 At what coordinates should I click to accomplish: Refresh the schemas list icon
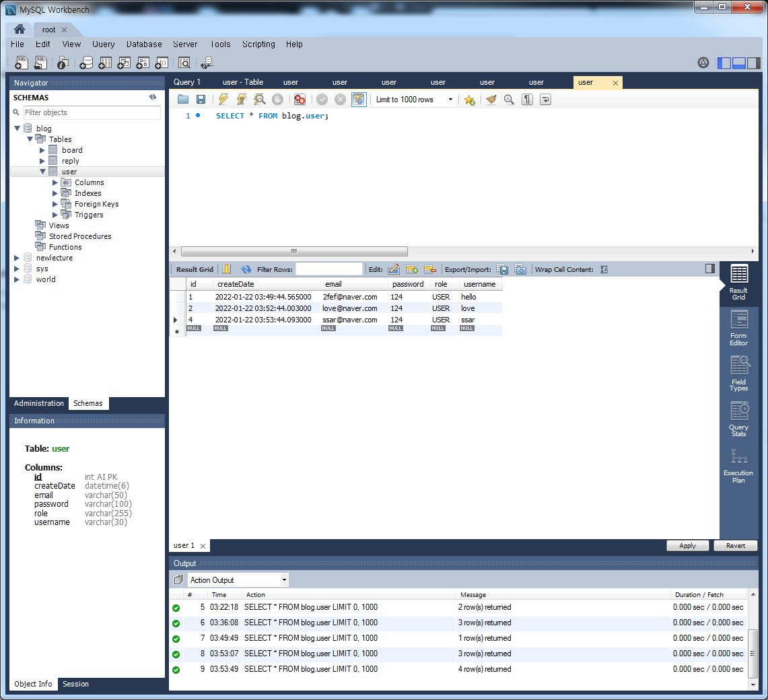coord(153,97)
